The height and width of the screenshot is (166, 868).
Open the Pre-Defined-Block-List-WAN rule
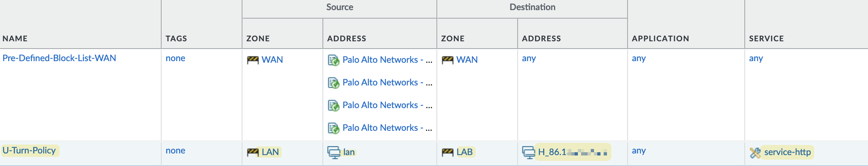tap(59, 58)
